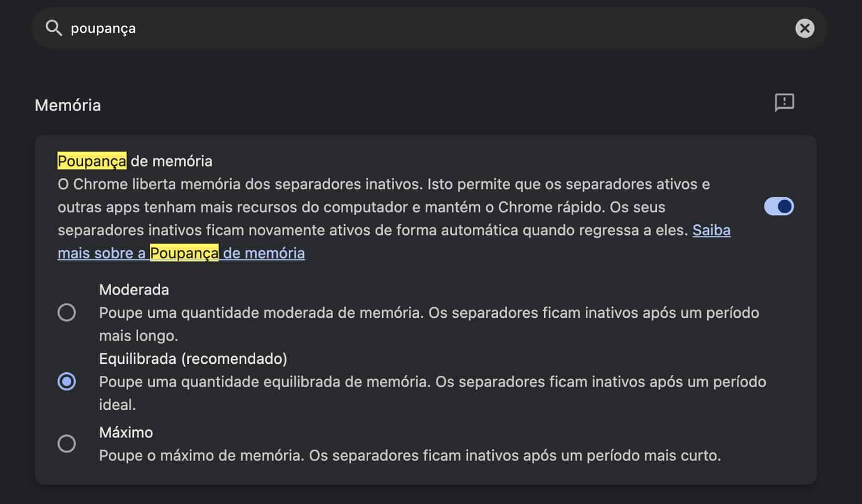The image size is (862, 504).
Task: Clear the search with the X button
Action: tap(804, 28)
